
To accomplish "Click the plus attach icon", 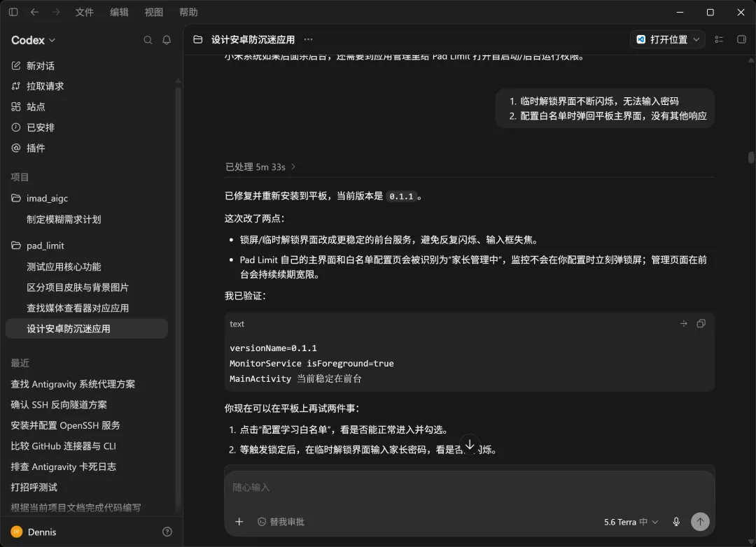I will click(239, 522).
